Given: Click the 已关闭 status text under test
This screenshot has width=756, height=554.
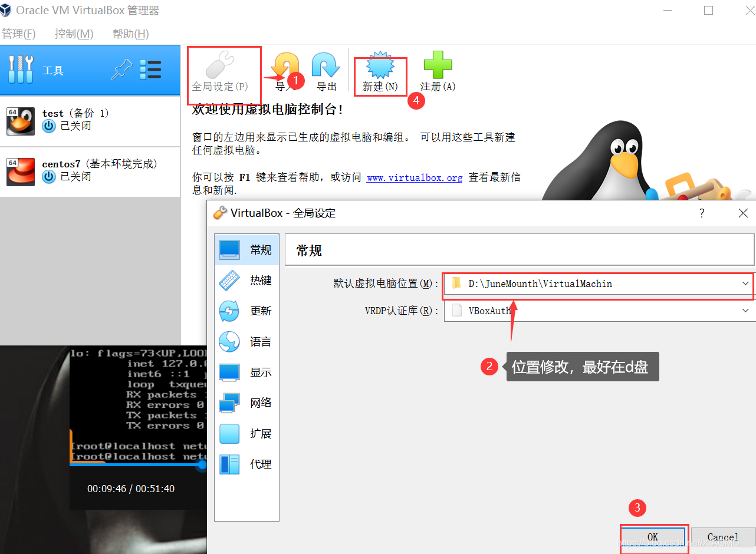Looking at the screenshot, I should pos(75,126).
